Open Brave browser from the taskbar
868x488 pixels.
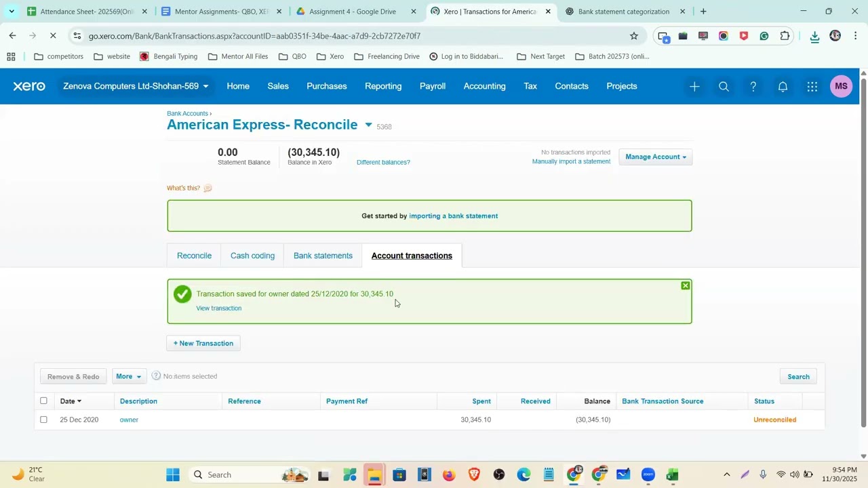474,474
